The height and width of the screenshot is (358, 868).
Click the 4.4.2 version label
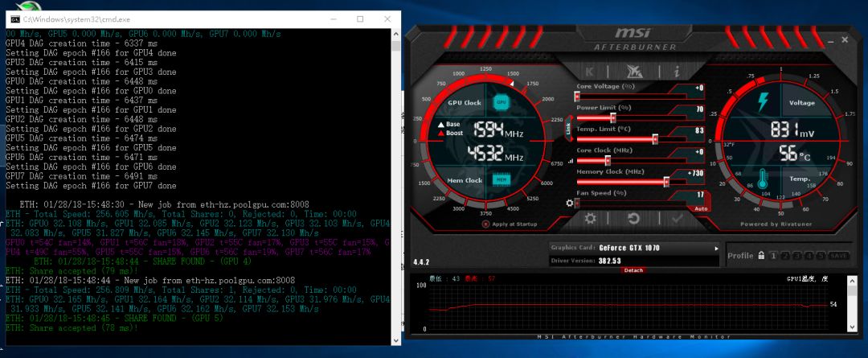pos(422,262)
